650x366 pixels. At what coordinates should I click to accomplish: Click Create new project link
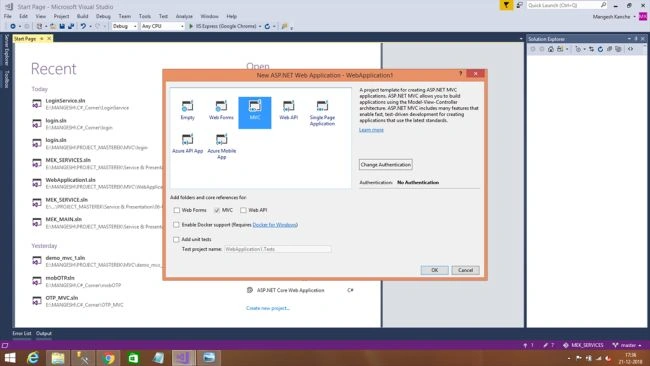click(268, 308)
